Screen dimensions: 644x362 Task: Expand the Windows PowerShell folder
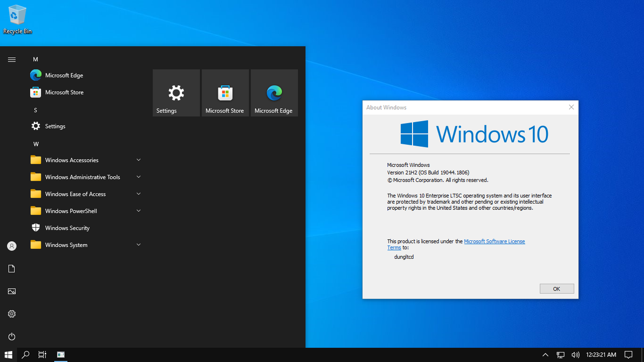[x=70, y=211]
